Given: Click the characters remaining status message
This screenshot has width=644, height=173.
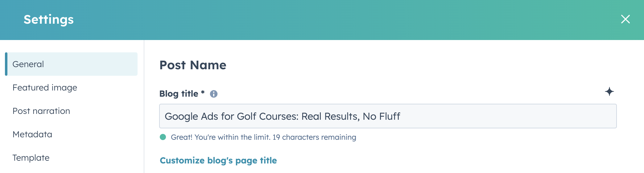Looking at the screenshot, I should coord(263,137).
